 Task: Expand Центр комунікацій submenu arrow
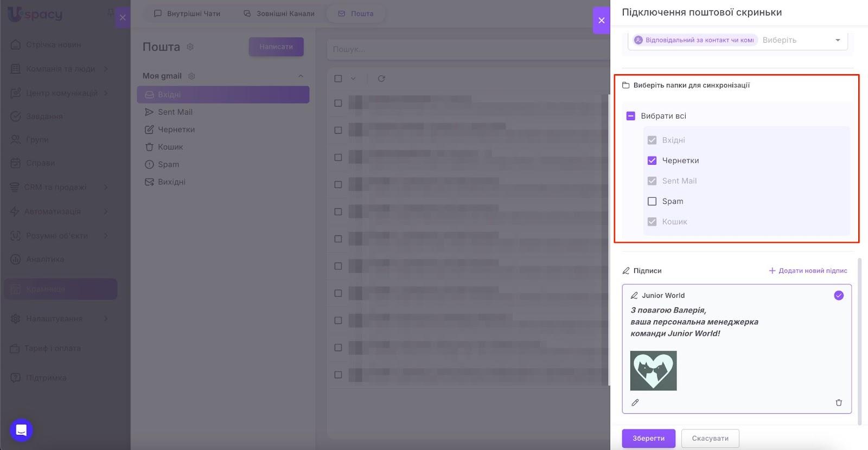tap(106, 93)
